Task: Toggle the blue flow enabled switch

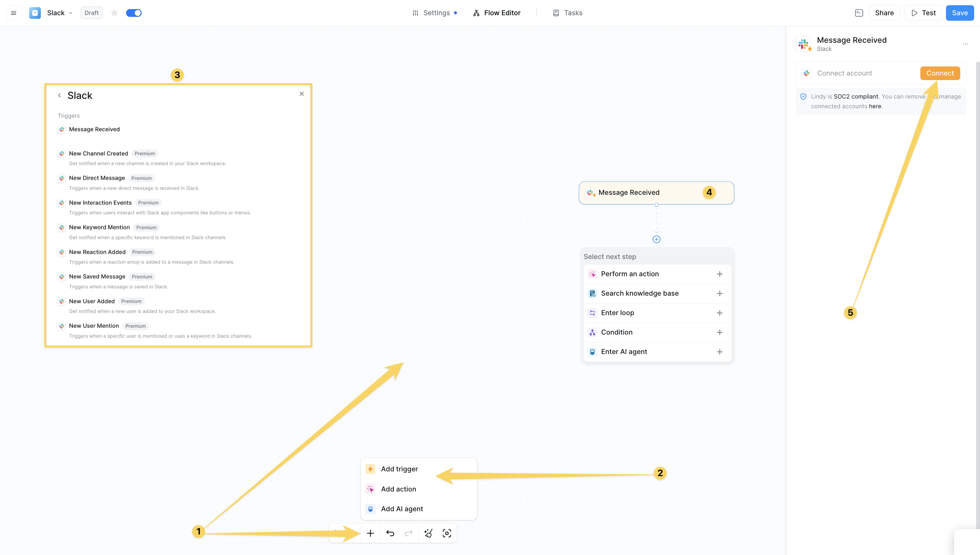Action: pos(134,13)
